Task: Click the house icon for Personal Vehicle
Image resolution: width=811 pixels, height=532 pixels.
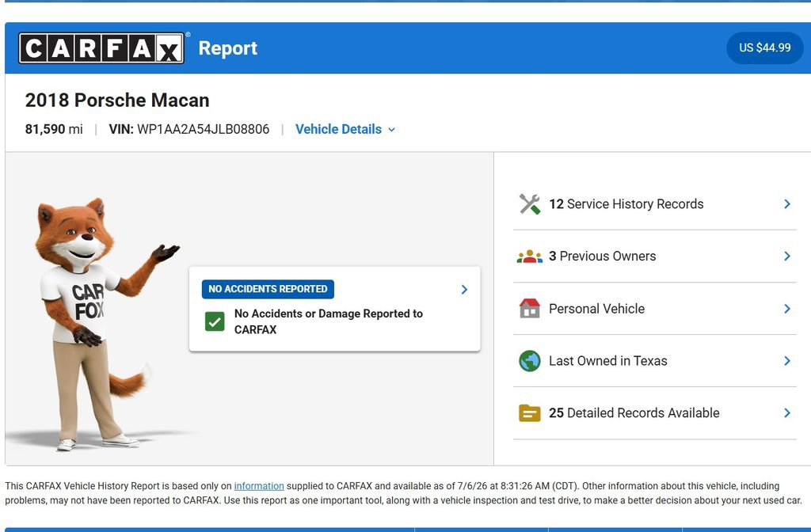Action: tap(530, 309)
